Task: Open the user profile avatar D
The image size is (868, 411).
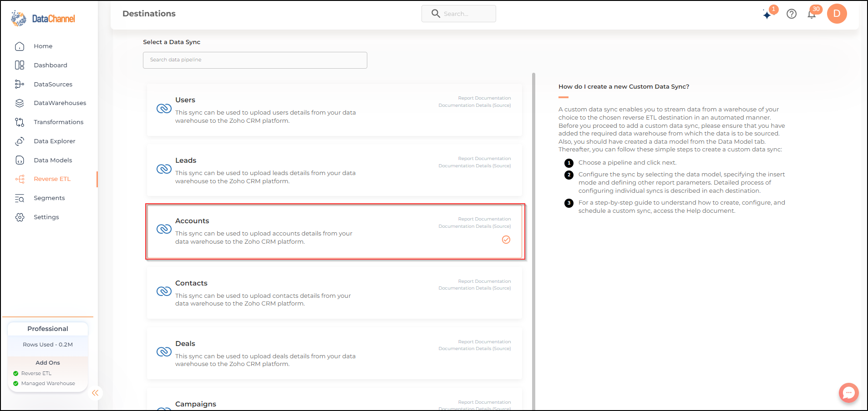Action: coord(837,14)
